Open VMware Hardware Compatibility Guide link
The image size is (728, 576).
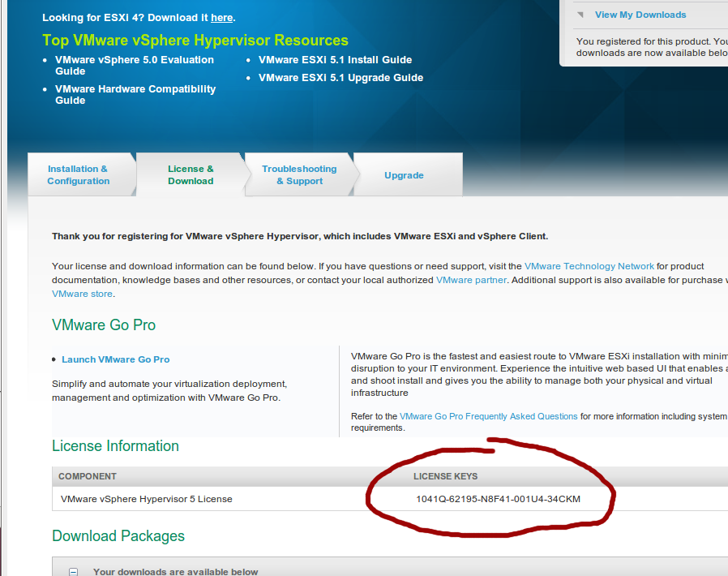(135, 94)
